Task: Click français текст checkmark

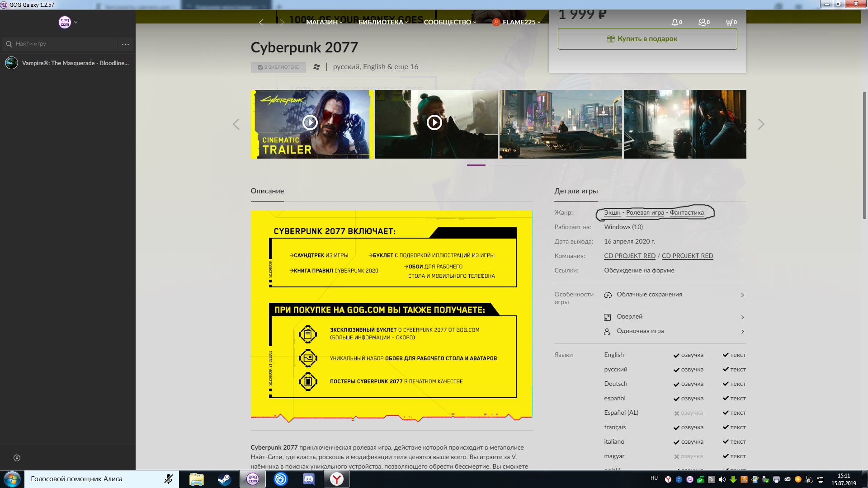Action: (726, 427)
